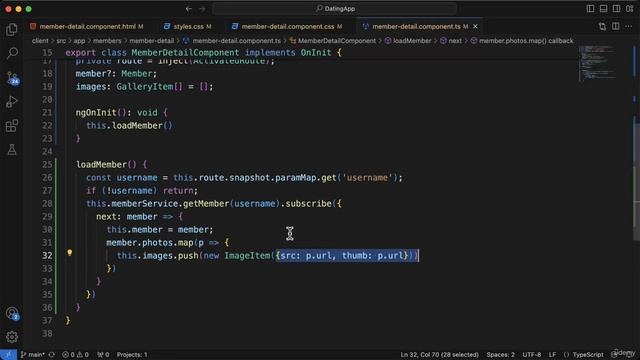Split the editor to the right

[616, 27]
